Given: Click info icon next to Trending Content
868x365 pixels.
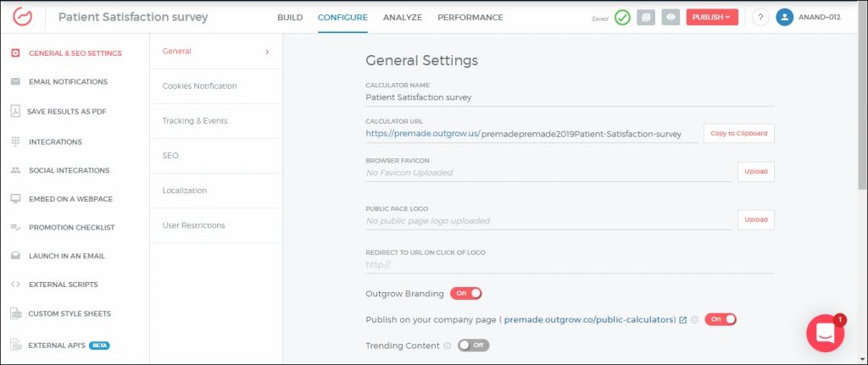Looking at the screenshot, I should (x=447, y=346).
